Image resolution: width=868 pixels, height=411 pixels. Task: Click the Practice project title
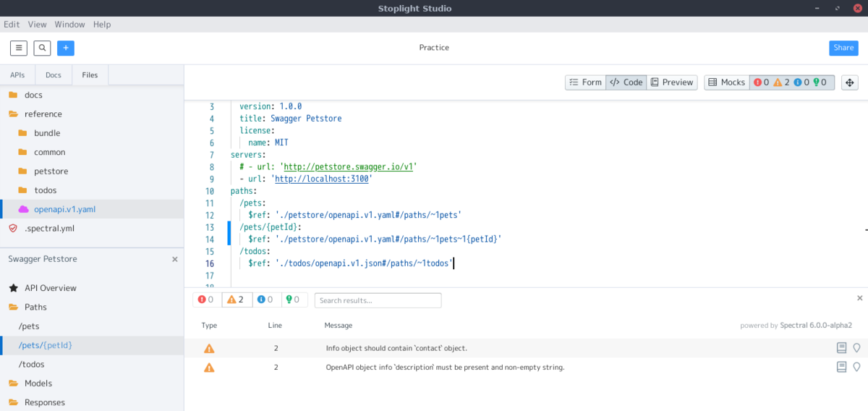[x=434, y=48]
